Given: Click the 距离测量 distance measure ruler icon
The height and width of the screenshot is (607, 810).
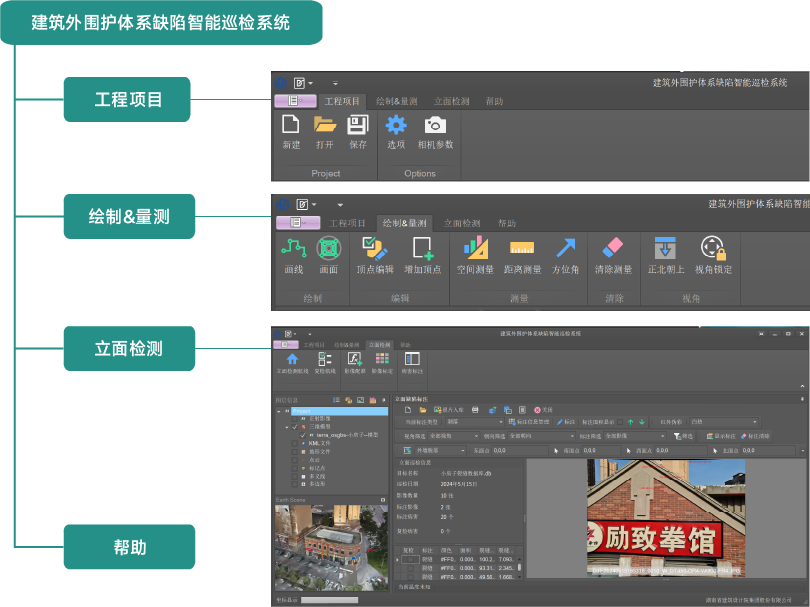Looking at the screenshot, I should (521, 248).
